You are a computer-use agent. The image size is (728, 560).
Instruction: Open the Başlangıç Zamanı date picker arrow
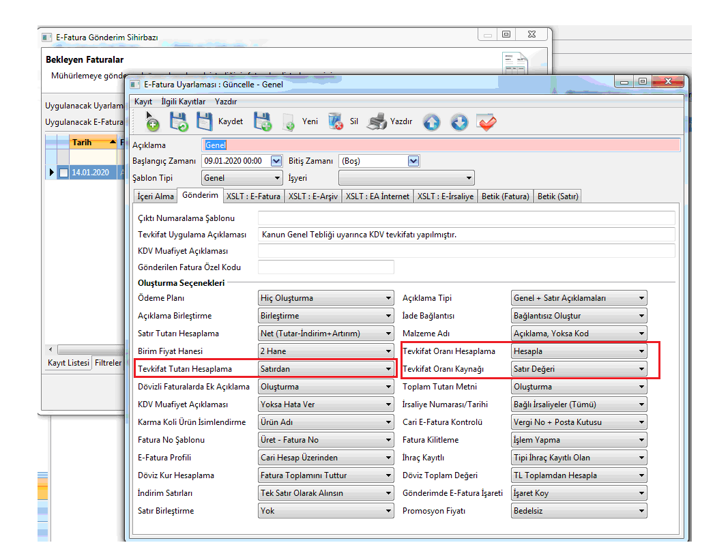276,161
